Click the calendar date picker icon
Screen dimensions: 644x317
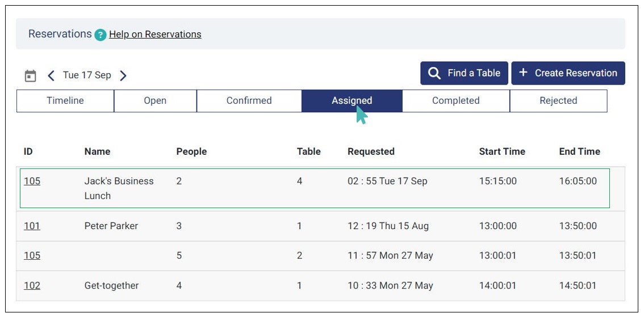[x=31, y=75]
